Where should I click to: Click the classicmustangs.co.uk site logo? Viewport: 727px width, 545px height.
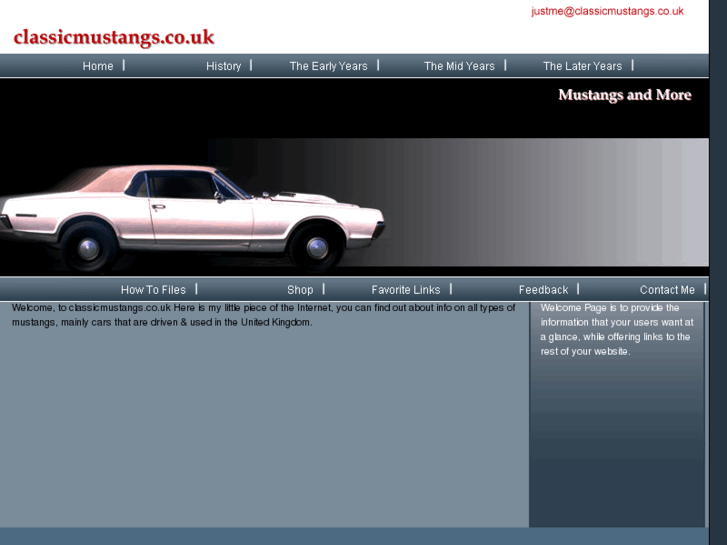(114, 37)
